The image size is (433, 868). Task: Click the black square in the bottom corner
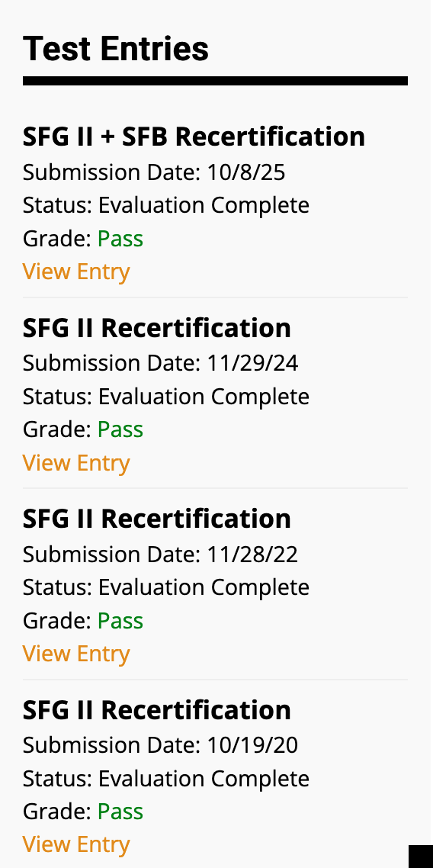(x=421, y=857)
